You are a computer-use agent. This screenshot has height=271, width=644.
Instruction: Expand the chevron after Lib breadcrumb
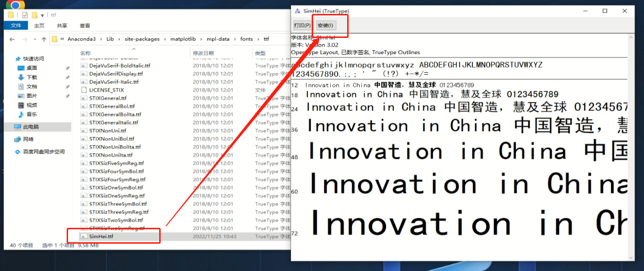(119, 39)
